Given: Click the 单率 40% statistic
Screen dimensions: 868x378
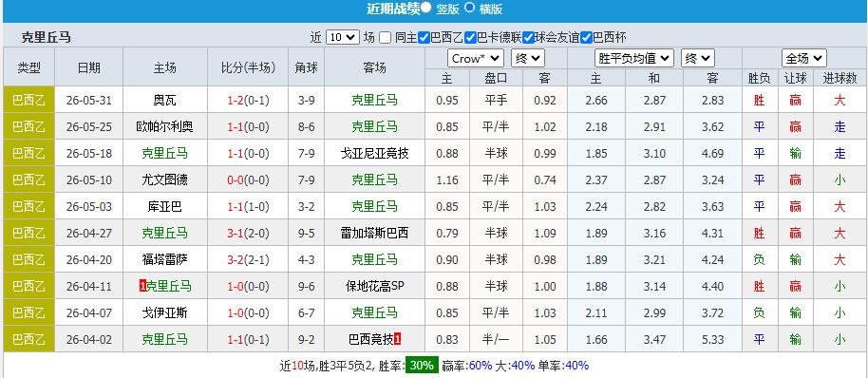Looking at the screenshot, I should pos(563,366).
